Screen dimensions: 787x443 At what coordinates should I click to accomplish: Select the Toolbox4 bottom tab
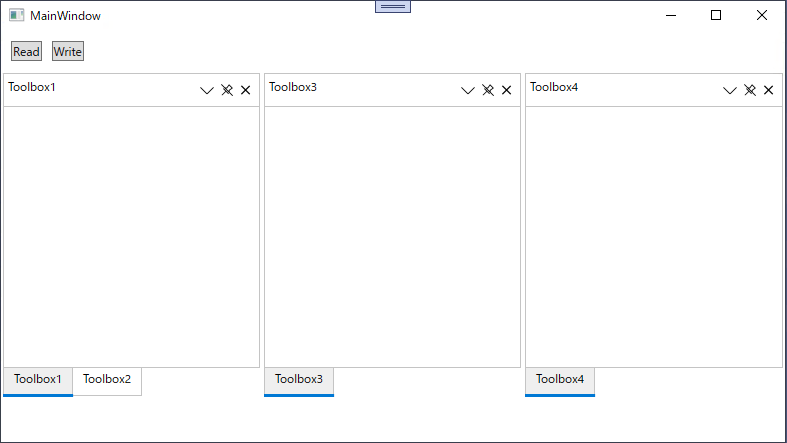(560, 381)
